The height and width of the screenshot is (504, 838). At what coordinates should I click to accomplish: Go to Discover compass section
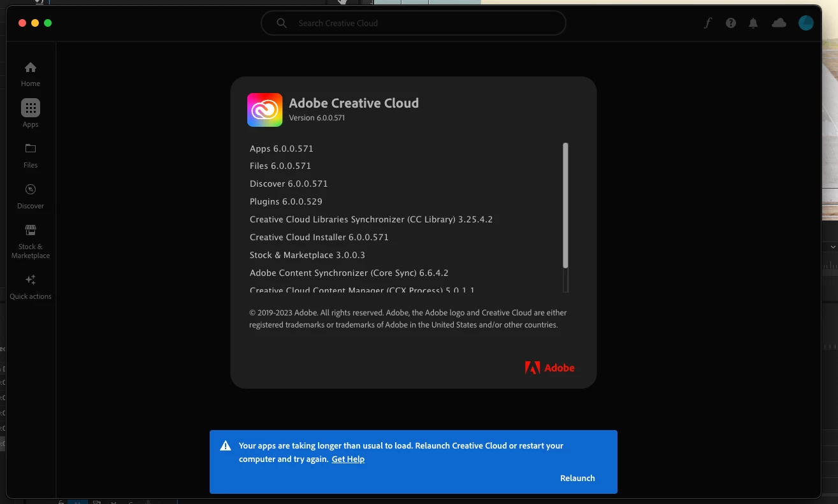pos(31,196)
